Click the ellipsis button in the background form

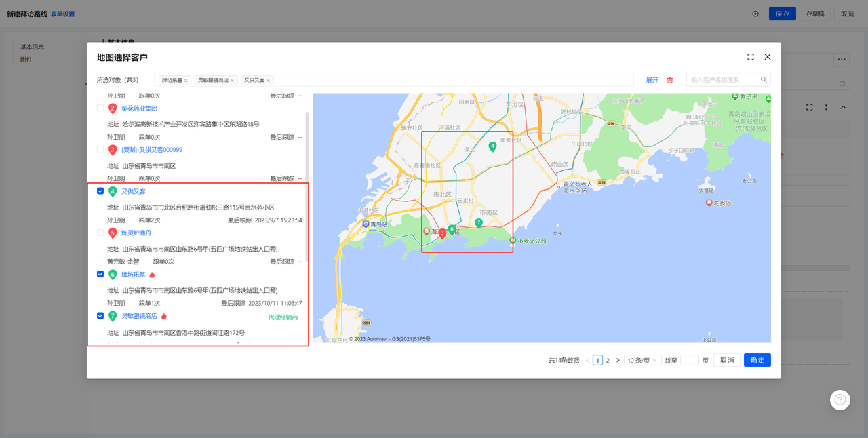(x=842, y=60)
